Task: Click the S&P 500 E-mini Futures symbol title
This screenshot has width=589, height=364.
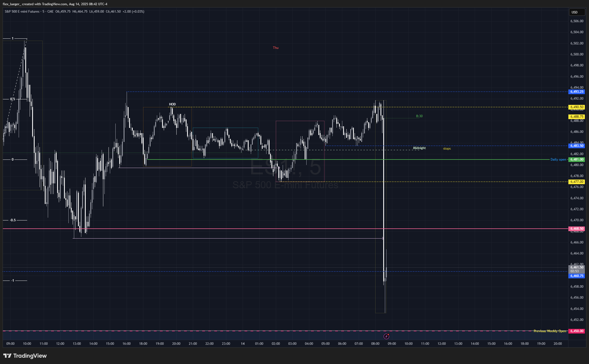Action: 22,12
